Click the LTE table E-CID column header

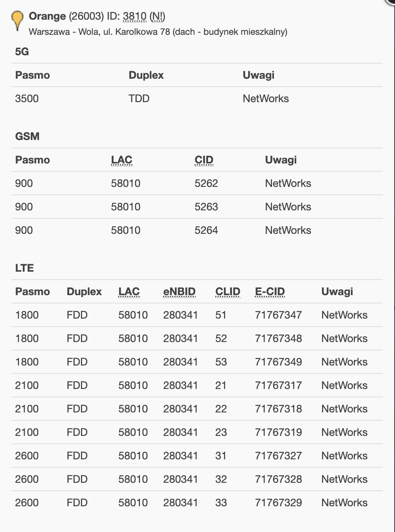(270, 292)
